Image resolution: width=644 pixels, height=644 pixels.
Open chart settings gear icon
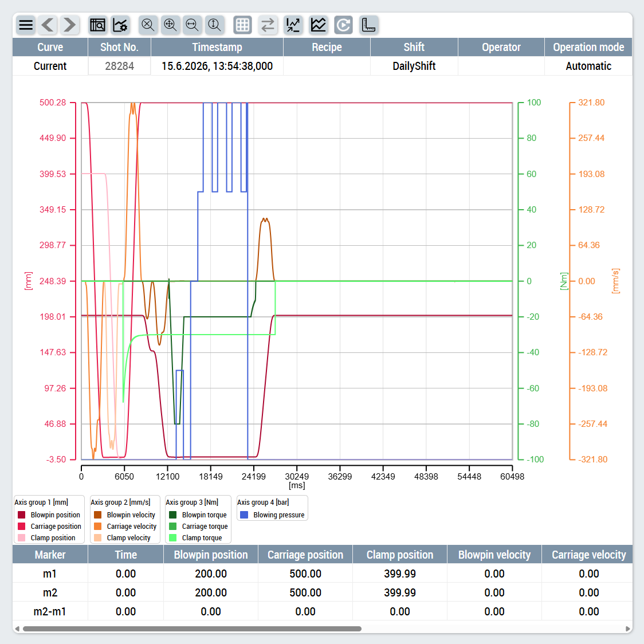coord(120,25)
